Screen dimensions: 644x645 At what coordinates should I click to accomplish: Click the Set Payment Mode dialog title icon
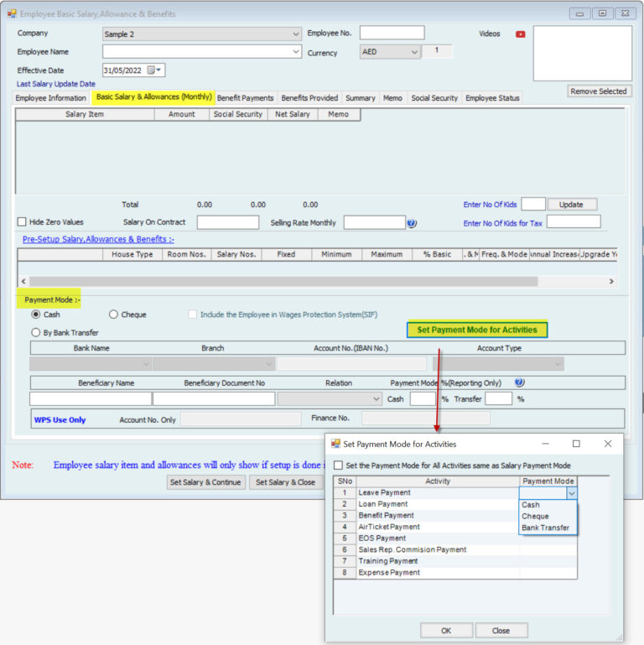336,444
